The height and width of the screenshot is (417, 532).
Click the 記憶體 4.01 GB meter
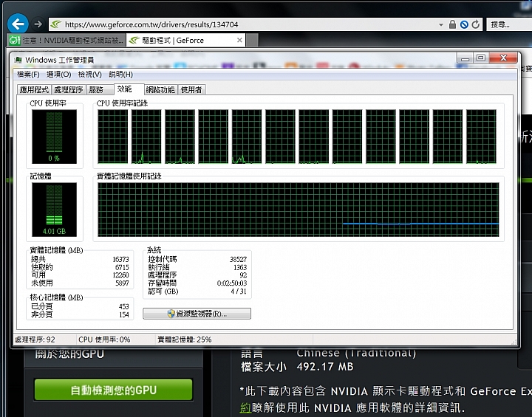54,209
